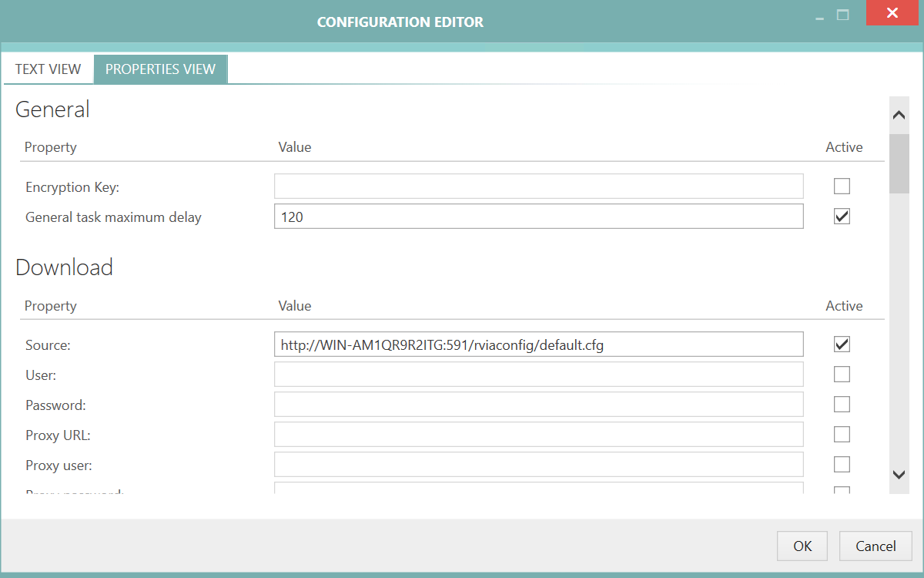The height and width of the screenshot is (578, 924).
Task: Activate the User property checkbox
Action: [842, 374]
